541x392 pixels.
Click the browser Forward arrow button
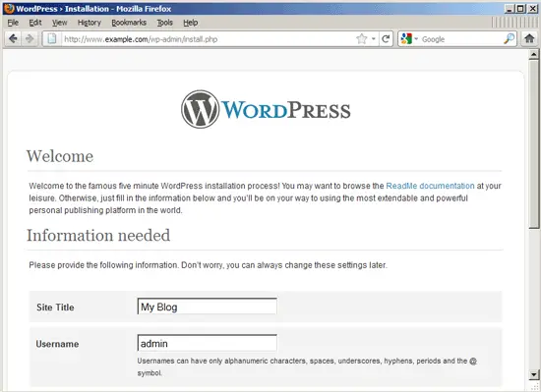pos(30,39)
